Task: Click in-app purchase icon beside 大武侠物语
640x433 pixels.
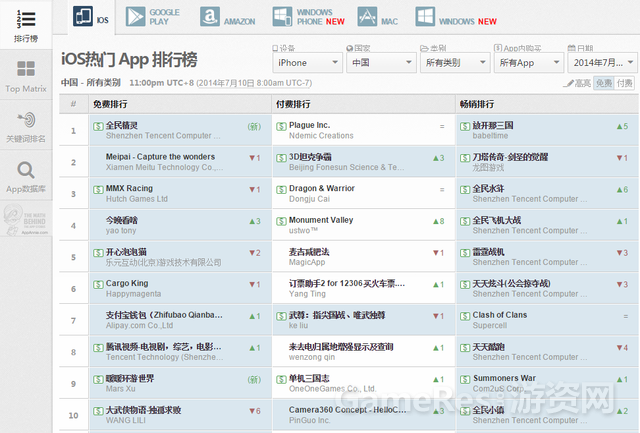Action: [x=98, y=411]
